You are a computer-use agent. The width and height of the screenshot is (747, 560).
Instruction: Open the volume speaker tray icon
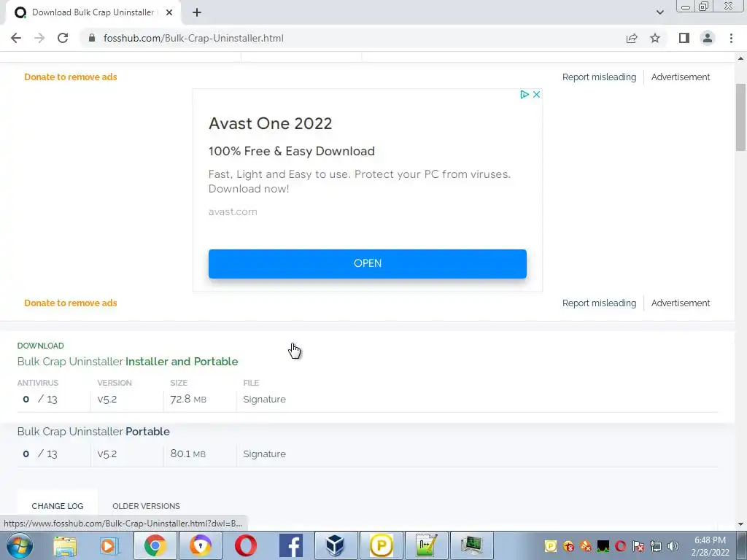click(x=673, y=545)
